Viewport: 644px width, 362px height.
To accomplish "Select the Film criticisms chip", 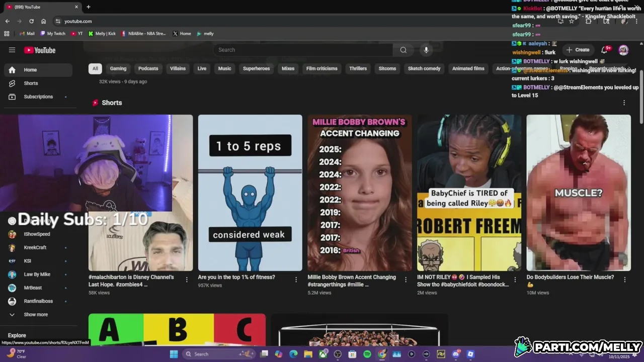I will pos(321,68).
